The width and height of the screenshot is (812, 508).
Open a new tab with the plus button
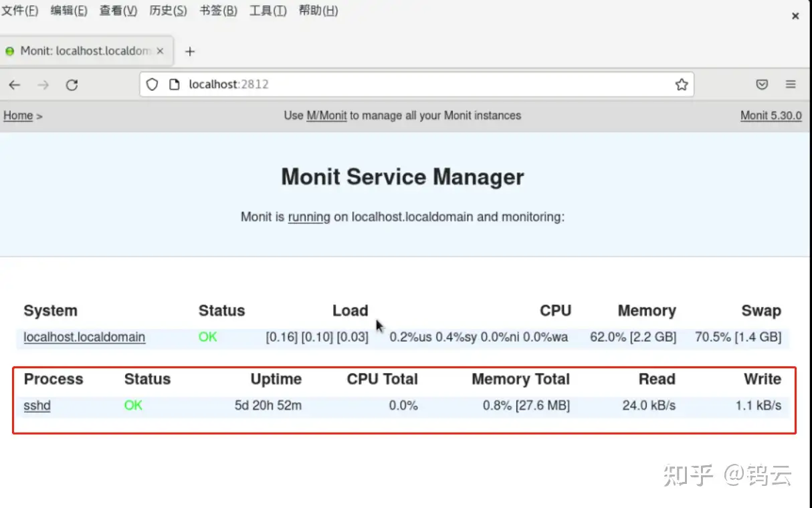pyautogui.click(x=190, y=51)
